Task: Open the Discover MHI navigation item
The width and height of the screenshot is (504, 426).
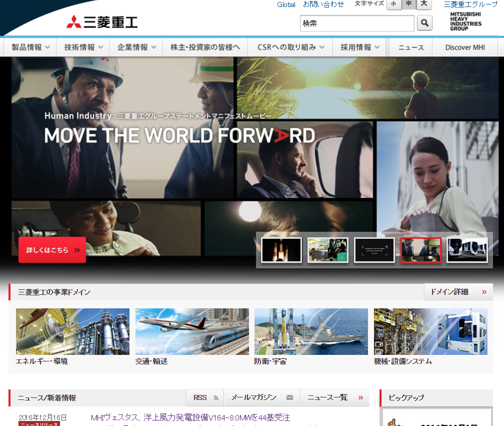Action: click(x=465, y=47)
